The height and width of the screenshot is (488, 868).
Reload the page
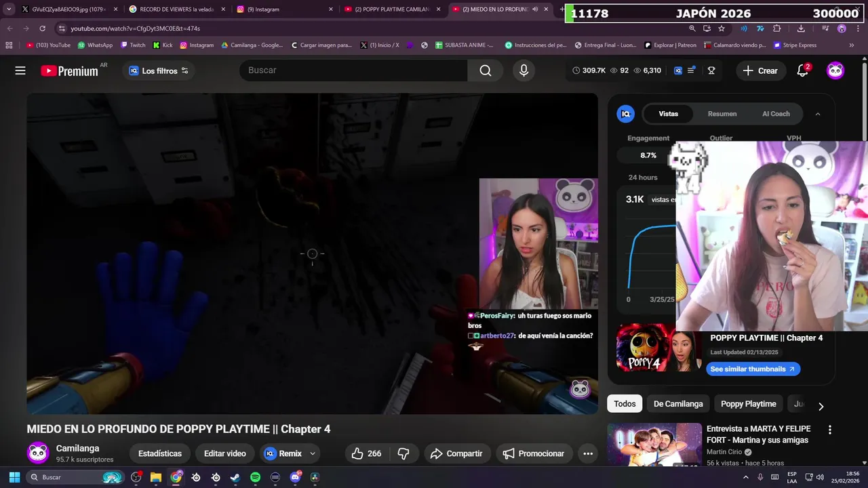[42, 28]
